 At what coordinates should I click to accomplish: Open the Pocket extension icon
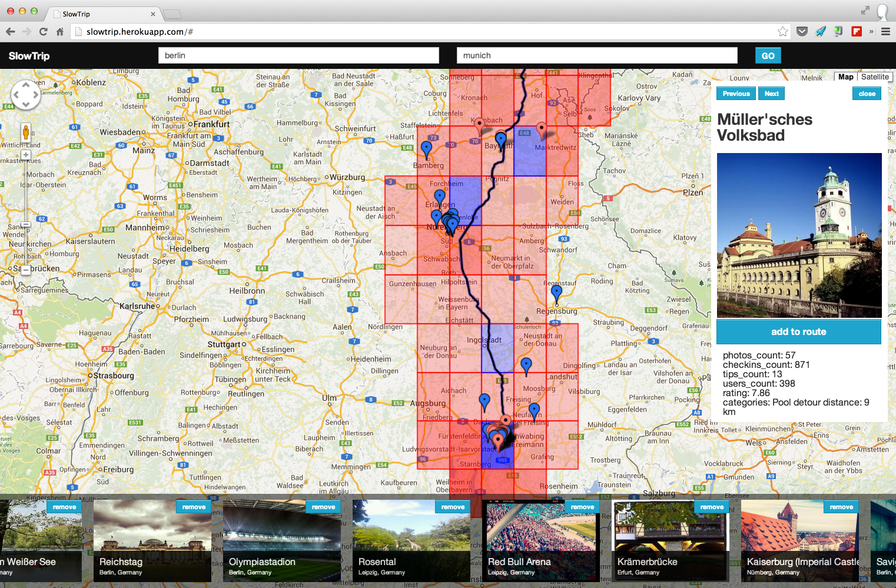[802, 32]
